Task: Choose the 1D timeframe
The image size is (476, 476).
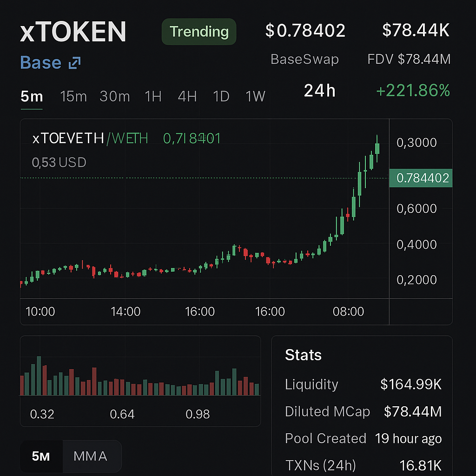Action: (x=221, y=97)
